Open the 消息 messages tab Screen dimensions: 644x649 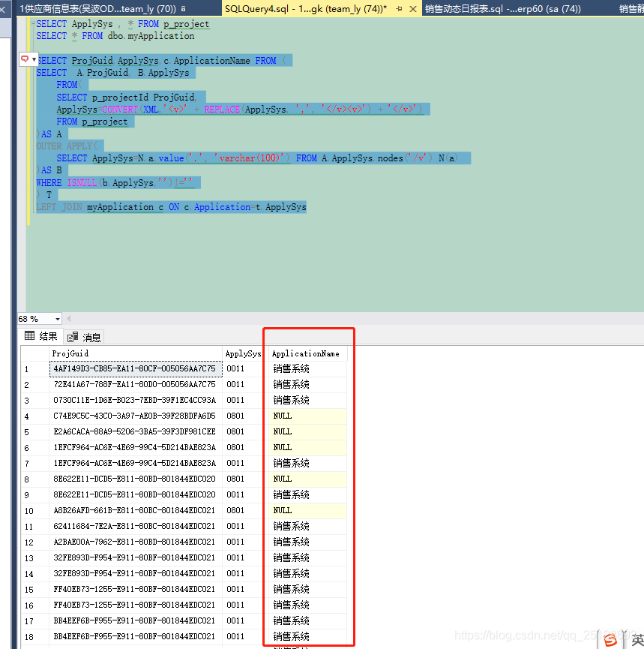click(84, 337)
